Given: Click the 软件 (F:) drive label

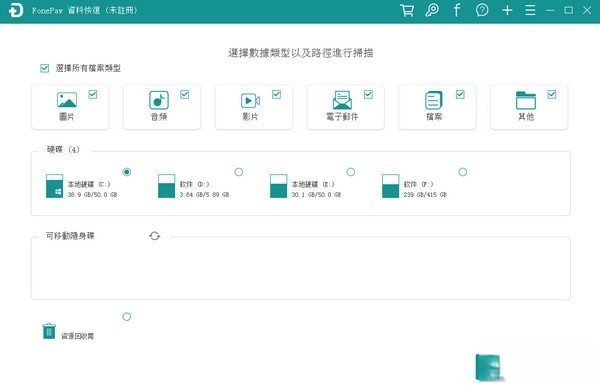Looking at the screenshot, I should (418, 185).
